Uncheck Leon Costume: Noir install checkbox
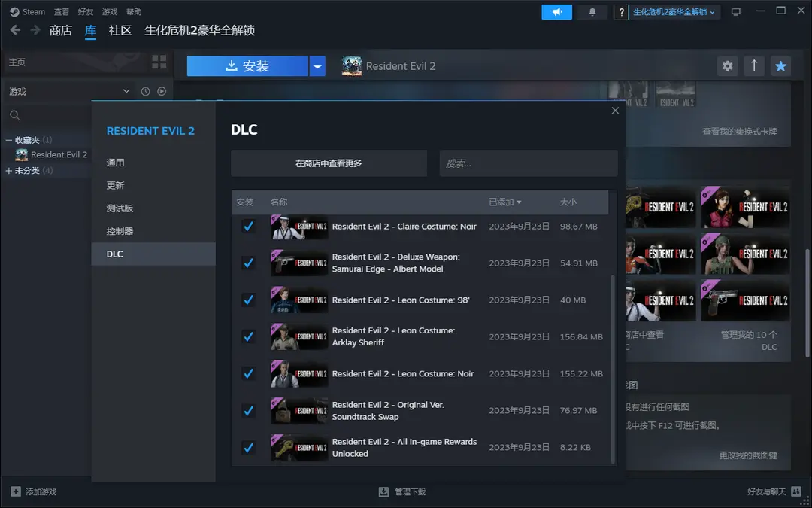Viewport: 812px width, 508px height. pyautogui.click(x=249, y=373)
